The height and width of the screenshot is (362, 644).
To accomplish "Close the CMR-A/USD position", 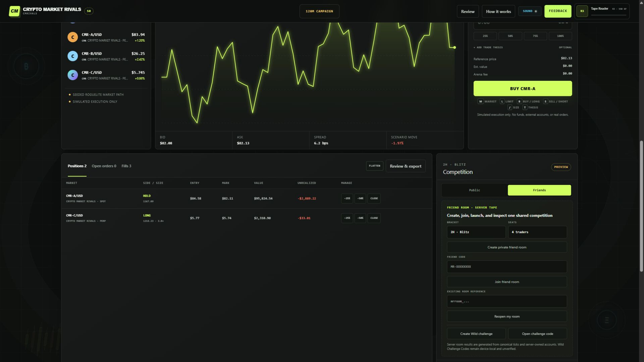I will (374, 198).
